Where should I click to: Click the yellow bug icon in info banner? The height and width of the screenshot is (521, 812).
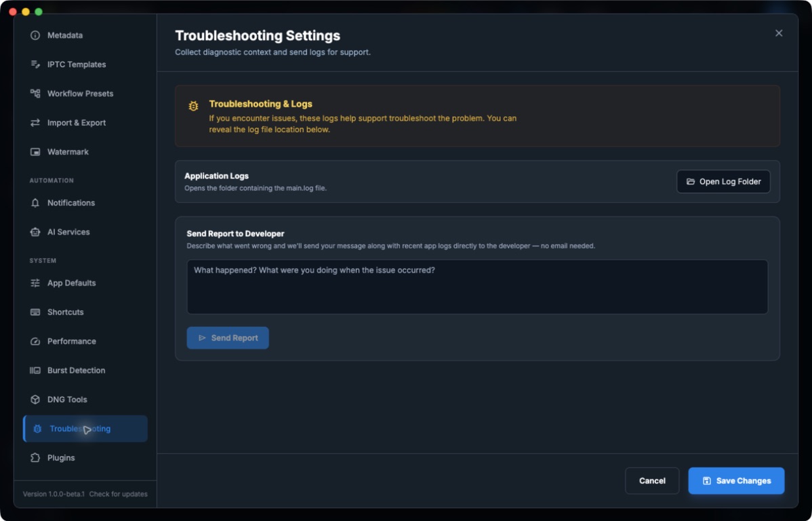193,107
